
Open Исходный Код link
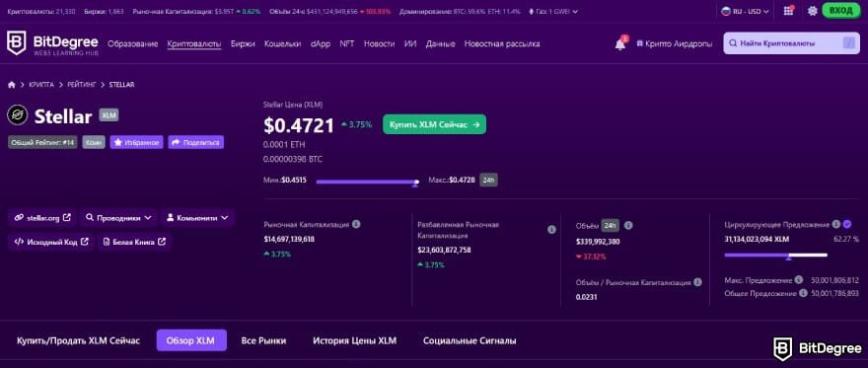(x=51, y=242)
